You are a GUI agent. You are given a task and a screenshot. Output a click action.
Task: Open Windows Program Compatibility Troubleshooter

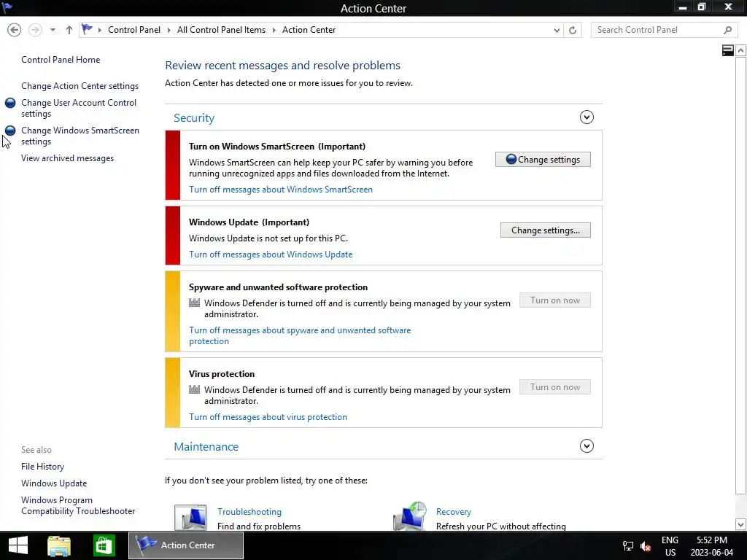coord(78,506)
